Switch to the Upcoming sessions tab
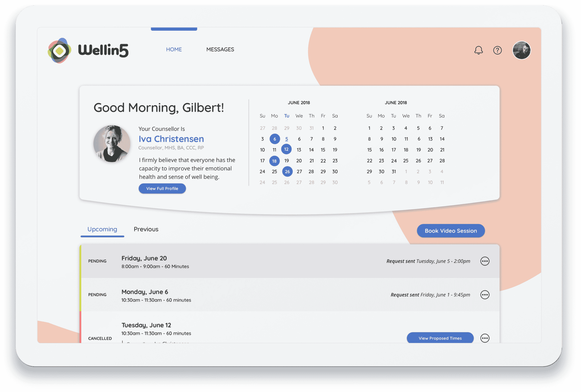 [102, 229]
